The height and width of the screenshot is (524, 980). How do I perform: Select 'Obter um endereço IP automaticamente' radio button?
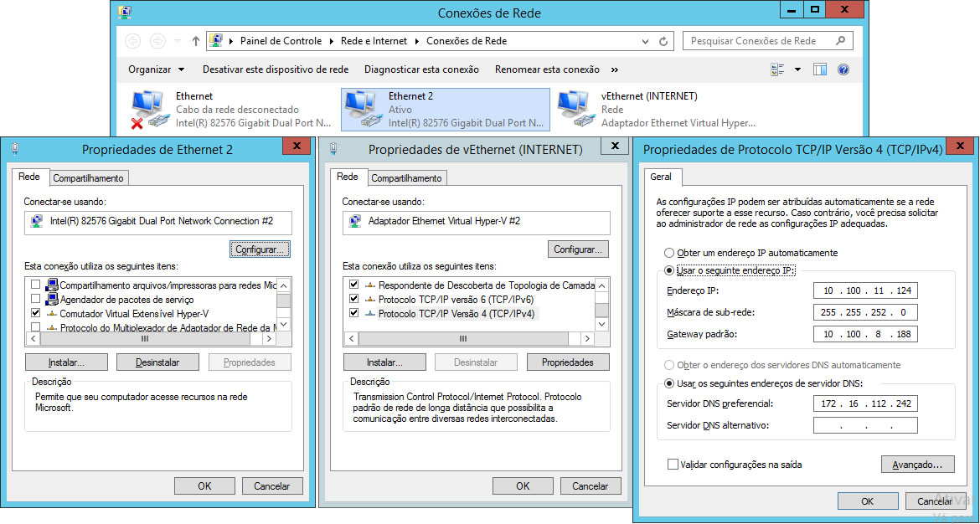tap(669, 254)
